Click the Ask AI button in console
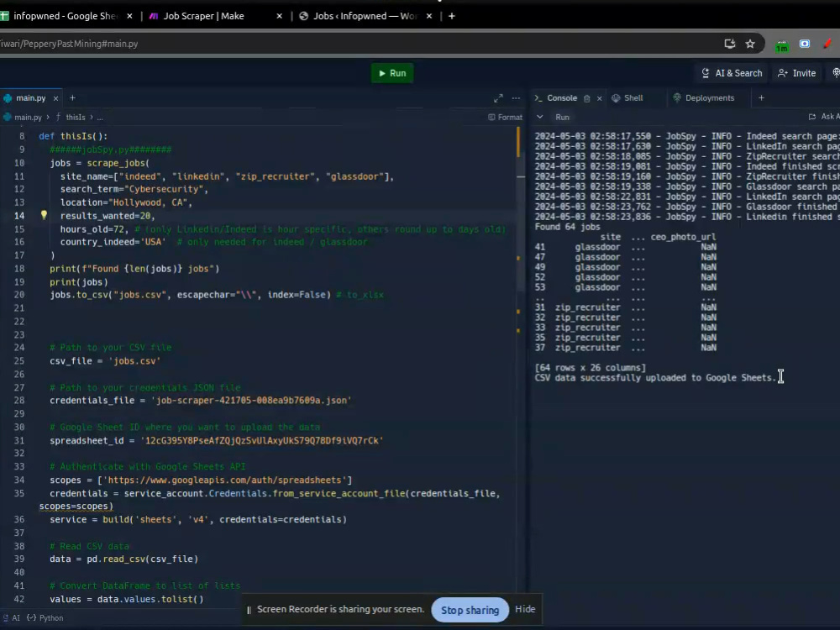The image size is (840, 630). pyautogui.click(x=824, y=117)
